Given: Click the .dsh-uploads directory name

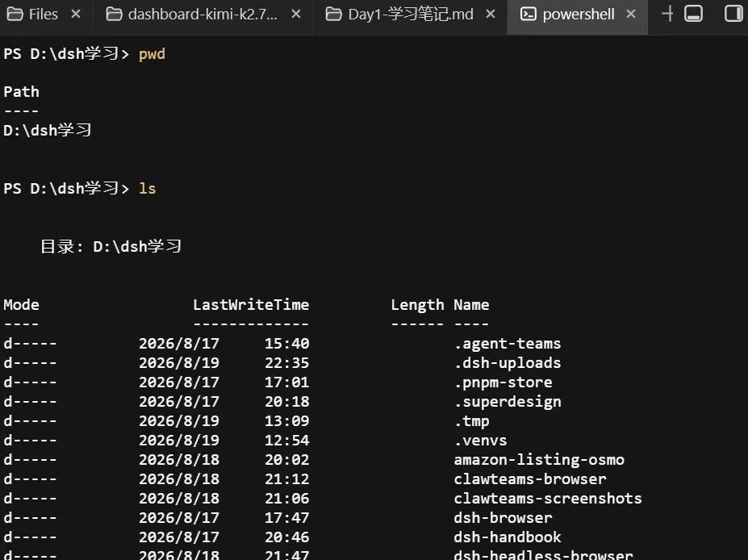Looking at the screenshot, I should [508, 363].
